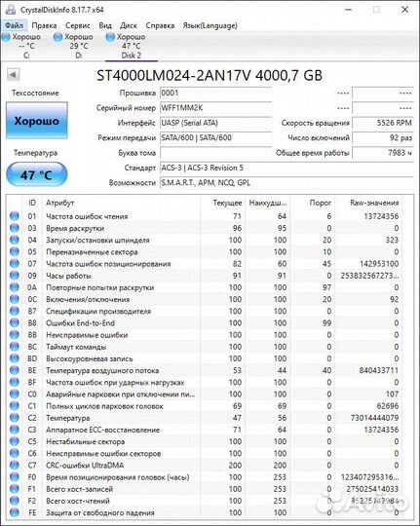Image resolution: width=420 pixels, height=526 pixels.
Task: Click status icon for F2 Всего хост-чтений
Action: pos(14,501)
